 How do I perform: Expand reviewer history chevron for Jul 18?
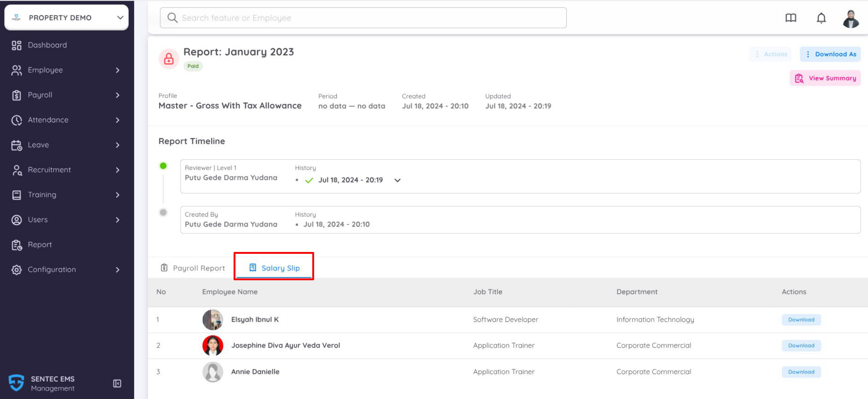tap(397, 180)
